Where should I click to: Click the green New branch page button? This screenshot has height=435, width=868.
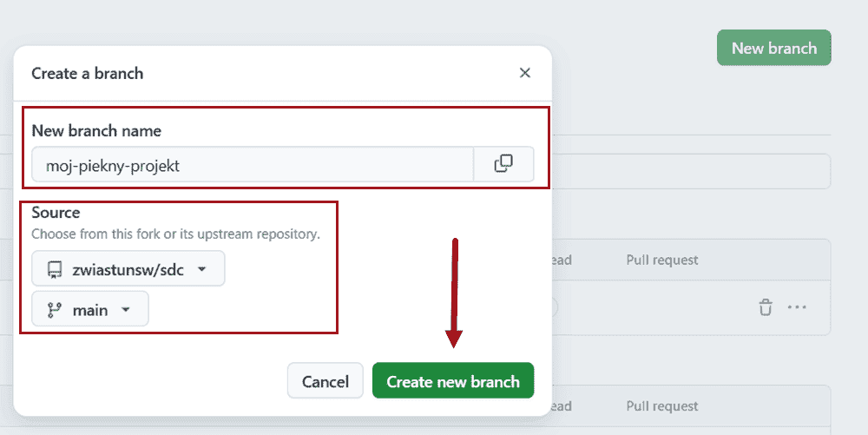(x=773, y=48)
